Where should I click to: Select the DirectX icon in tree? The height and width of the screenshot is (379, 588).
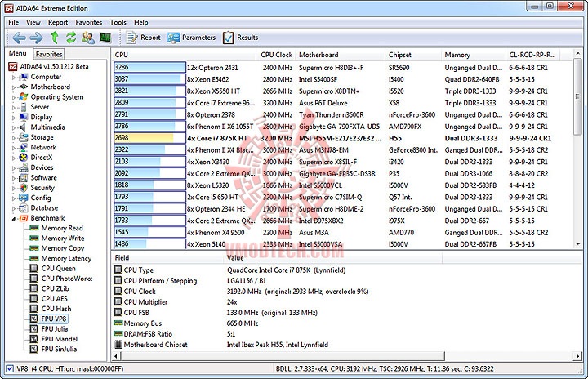23,158
